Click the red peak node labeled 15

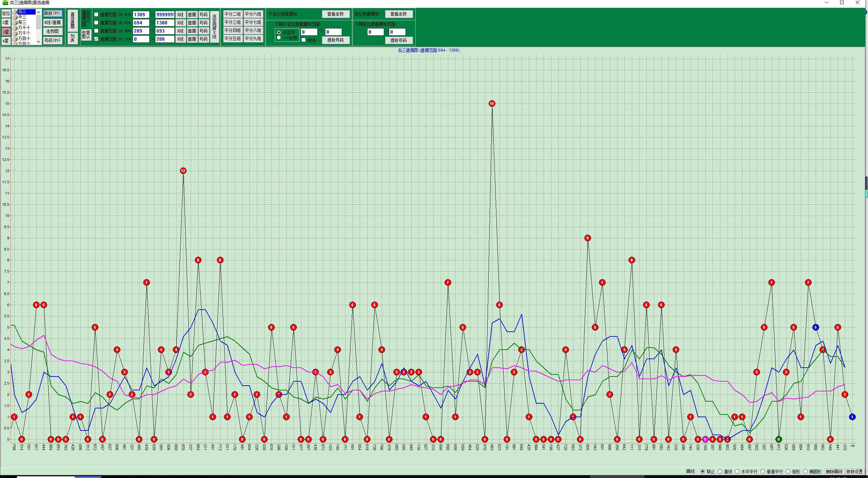click(x=492, y=104)
